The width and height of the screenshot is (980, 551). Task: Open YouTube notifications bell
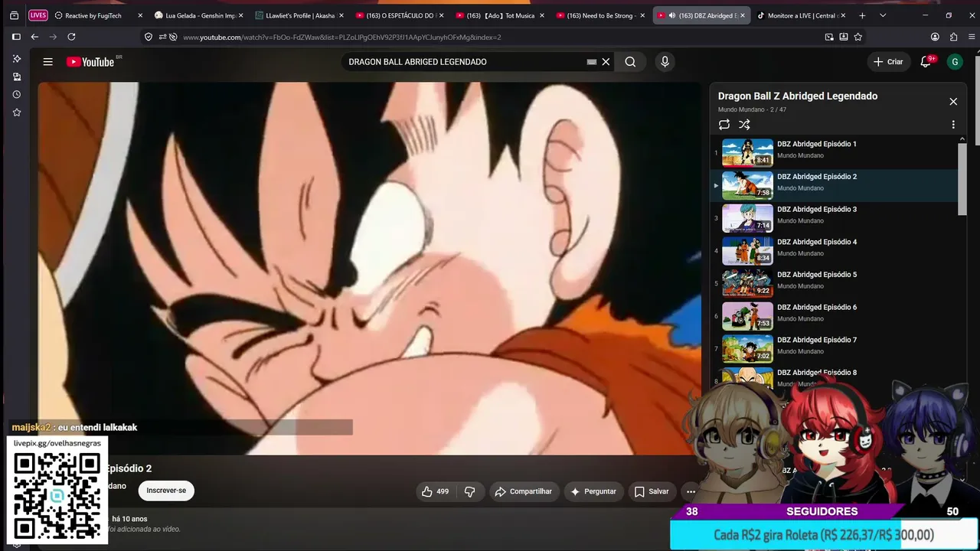pyautogui.click(x=926, y=62)
